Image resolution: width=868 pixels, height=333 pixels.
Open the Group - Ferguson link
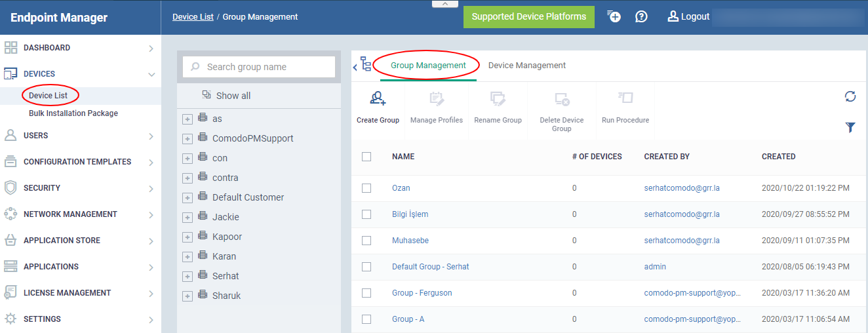click(422, 293)
